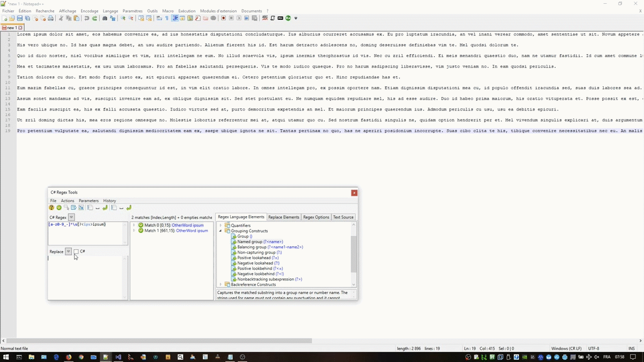This screenshot has height=362, width=644.
Task: Click the spell check ABC icon
Action: 265,18
